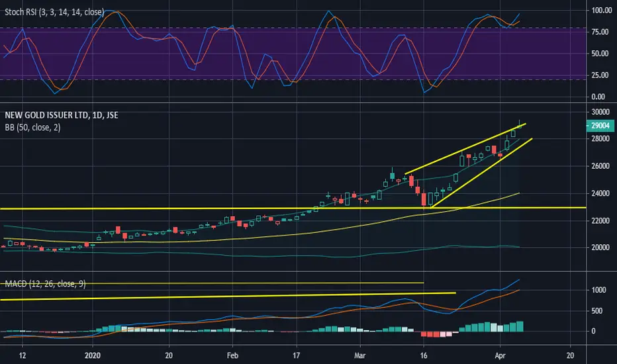
Task: Select the 29004 current price label
Action: 600,126
